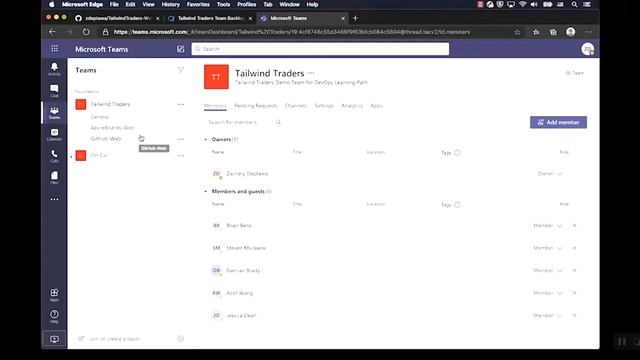Collapse the Members and guests section
This screenshot has width=640, height=360.
[x=206, y=191]
